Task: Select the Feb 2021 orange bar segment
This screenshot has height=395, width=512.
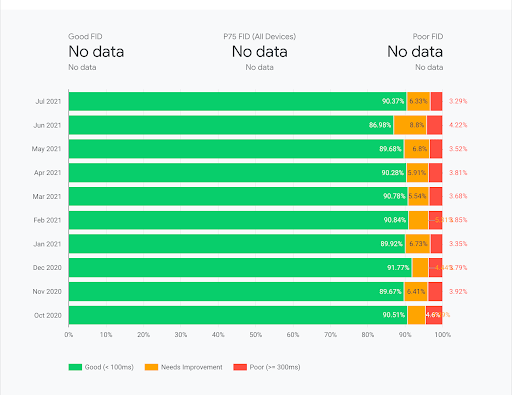Action: (418, 220)
